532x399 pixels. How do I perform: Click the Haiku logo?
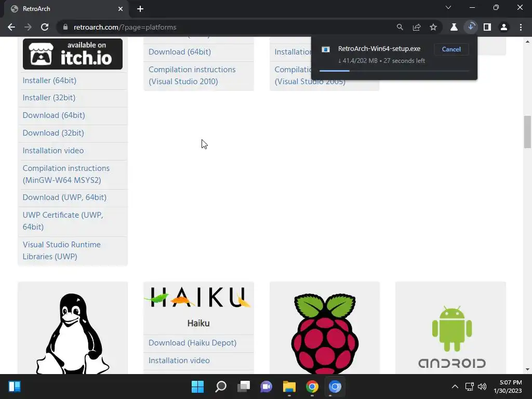198,297
